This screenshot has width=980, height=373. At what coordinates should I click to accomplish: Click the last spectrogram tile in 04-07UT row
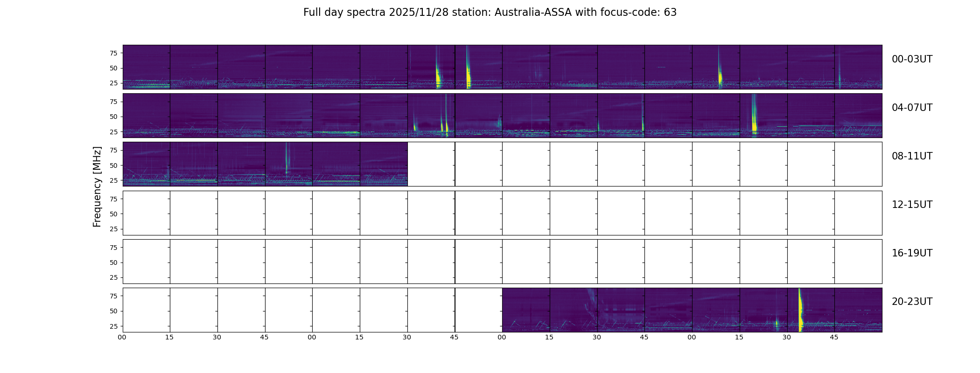[858, 115]
